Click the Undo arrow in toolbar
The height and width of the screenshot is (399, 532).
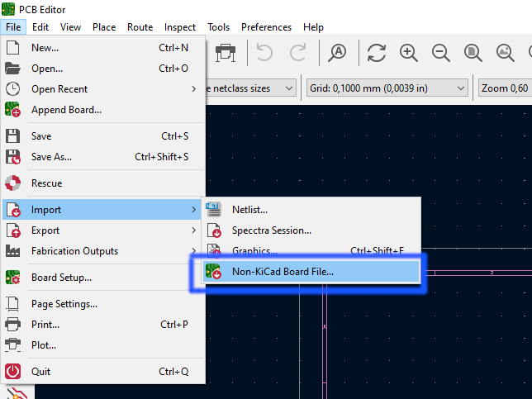pos(264,53)
